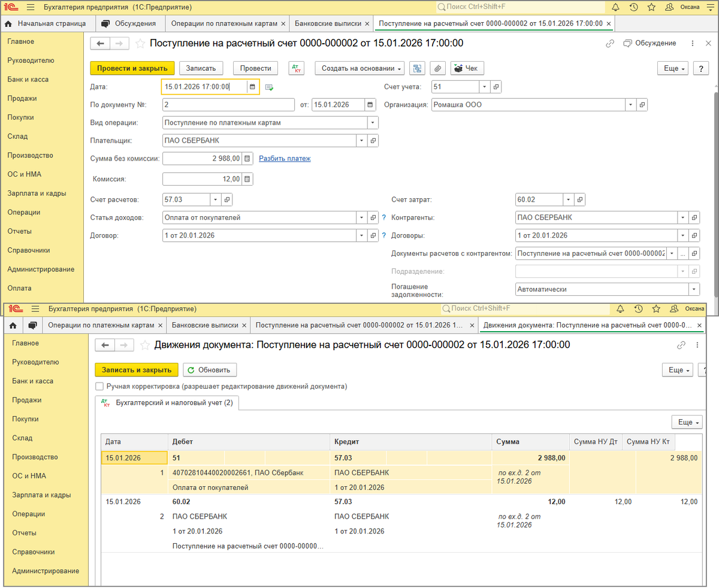Expand the Счет расчетов 57.03 dropdown
The height and width of the screenshot is (588, 719).
[x=215, y=199]
